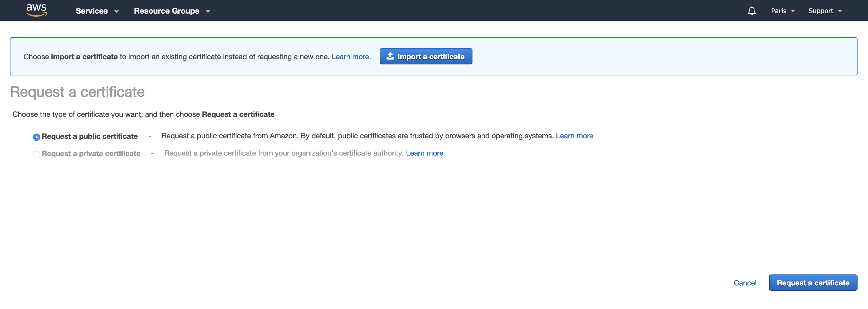The height and width of the screenshot is (309, 868).
Task: Select Request a private certificate radio
Action: click(x=36, y=154)
